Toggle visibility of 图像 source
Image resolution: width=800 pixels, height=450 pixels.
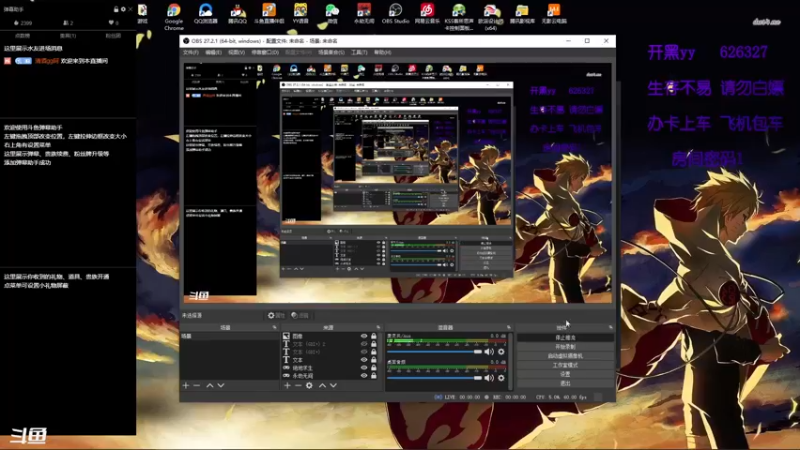364,336
